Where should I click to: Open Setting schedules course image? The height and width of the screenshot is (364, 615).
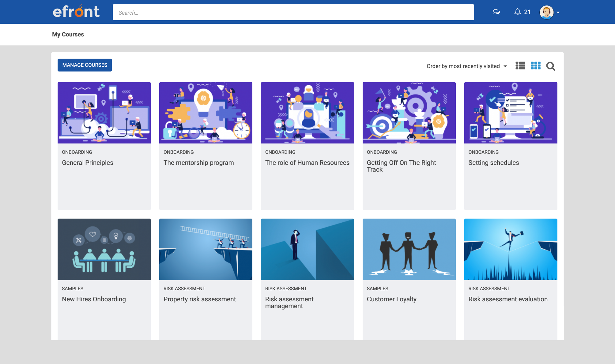[x=511, y=113]
